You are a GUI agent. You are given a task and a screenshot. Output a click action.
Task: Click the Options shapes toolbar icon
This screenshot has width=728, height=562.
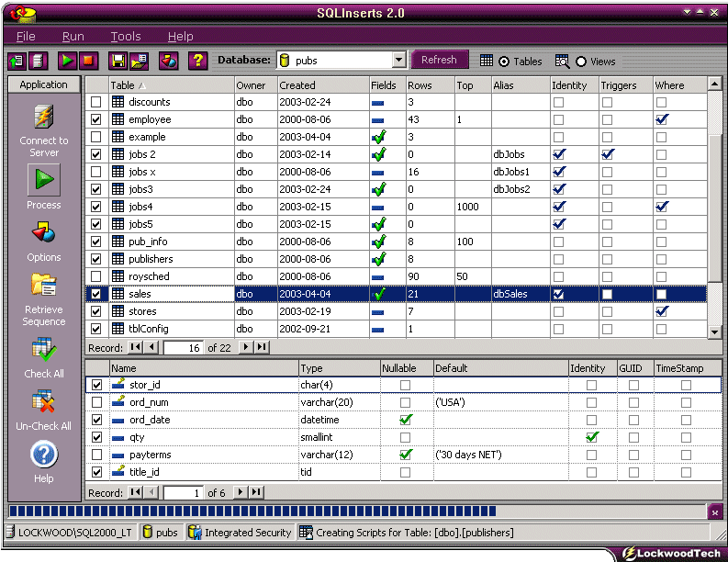click(x=169, y=61)
